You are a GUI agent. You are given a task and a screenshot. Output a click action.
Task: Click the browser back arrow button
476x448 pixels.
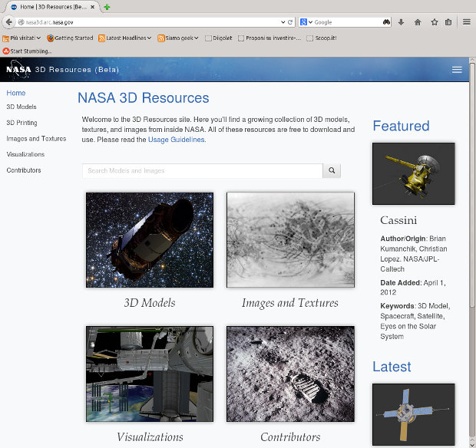pyautogui.click(x=8, y=22)
